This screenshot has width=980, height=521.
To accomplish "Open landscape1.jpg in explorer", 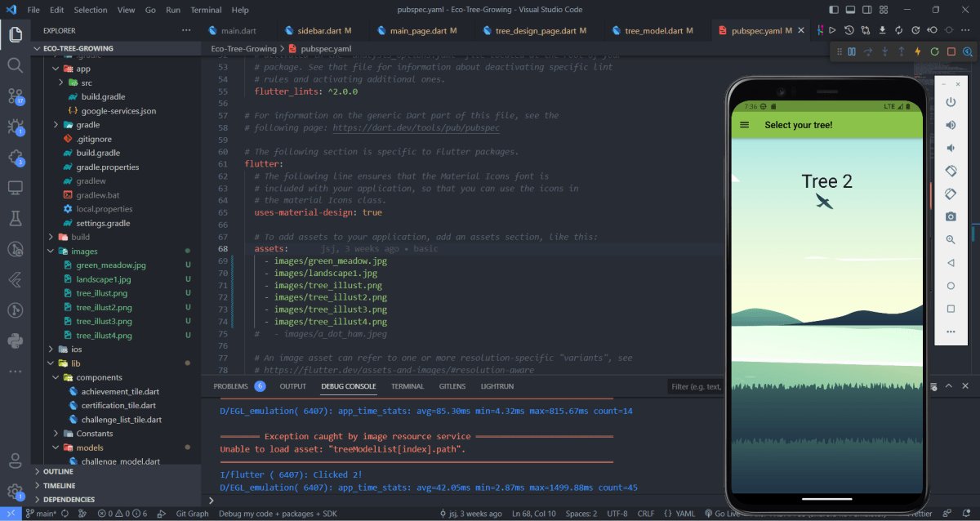I will point(104,279).
